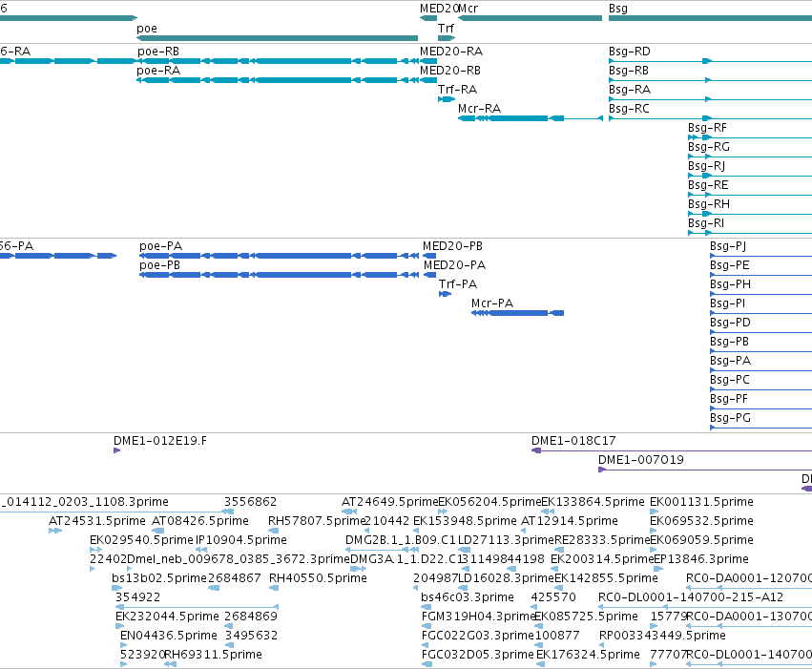The image size is (812, 669).
Task: Select the Bsg-PB protein label
Action: click(x=730, y=342)
